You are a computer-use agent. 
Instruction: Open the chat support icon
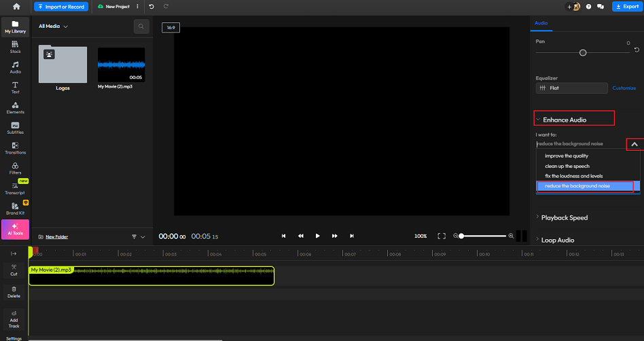(x=600, y=7)
